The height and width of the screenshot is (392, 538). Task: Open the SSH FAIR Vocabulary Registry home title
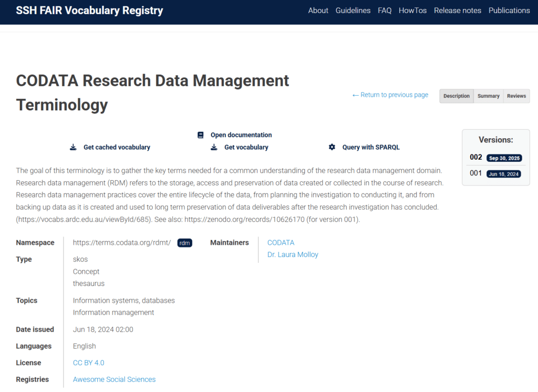pyautogui.click(x=89, y=11)
